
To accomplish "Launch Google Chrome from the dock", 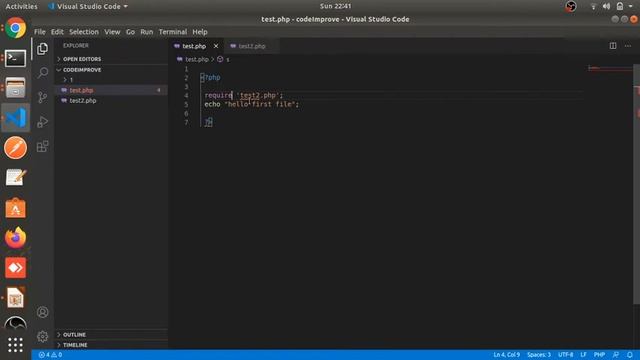I will 16,28.
